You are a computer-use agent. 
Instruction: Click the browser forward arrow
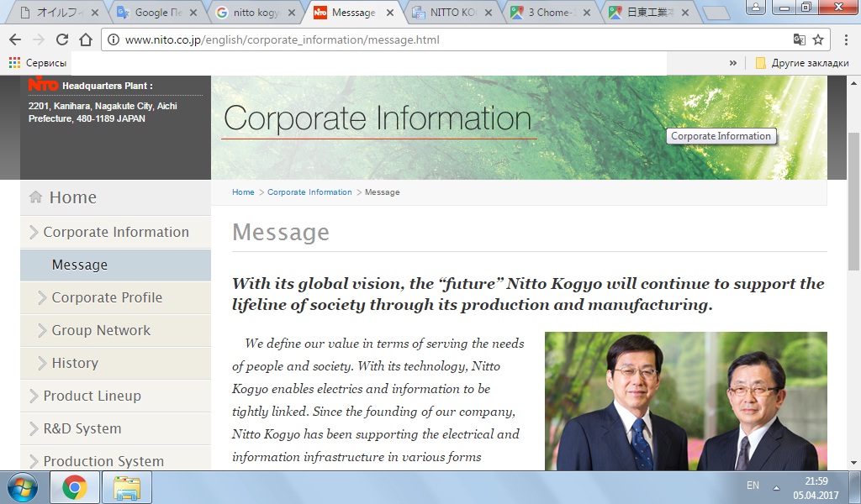(x=39, y=39)
